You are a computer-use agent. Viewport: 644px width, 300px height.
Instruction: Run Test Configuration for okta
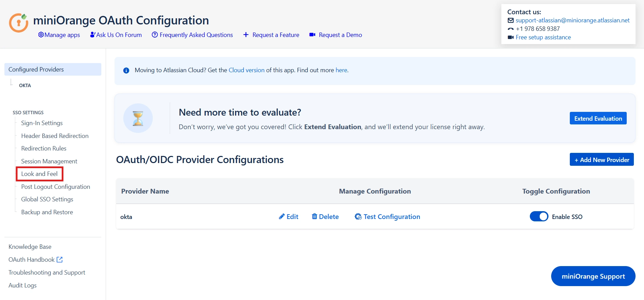(387, 217)
